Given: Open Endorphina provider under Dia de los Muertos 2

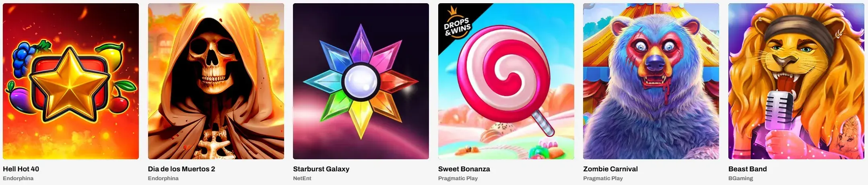Looking at the screenshot, I should (163, 178).
